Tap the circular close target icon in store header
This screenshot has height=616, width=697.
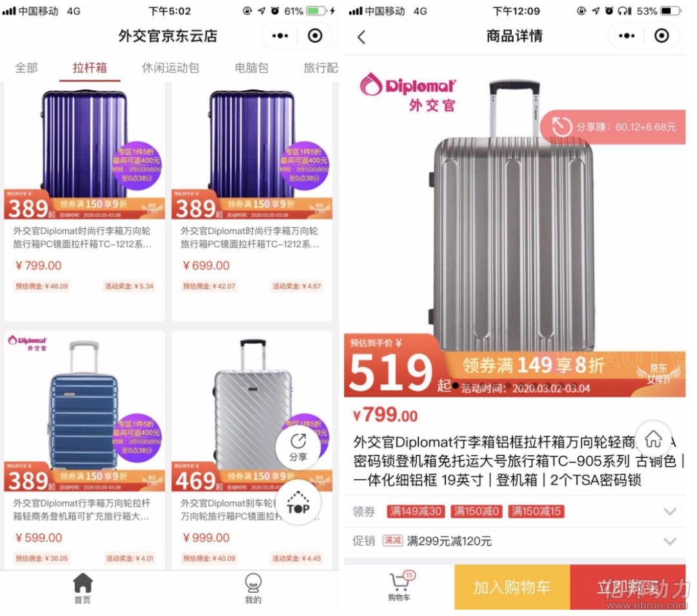315,35
